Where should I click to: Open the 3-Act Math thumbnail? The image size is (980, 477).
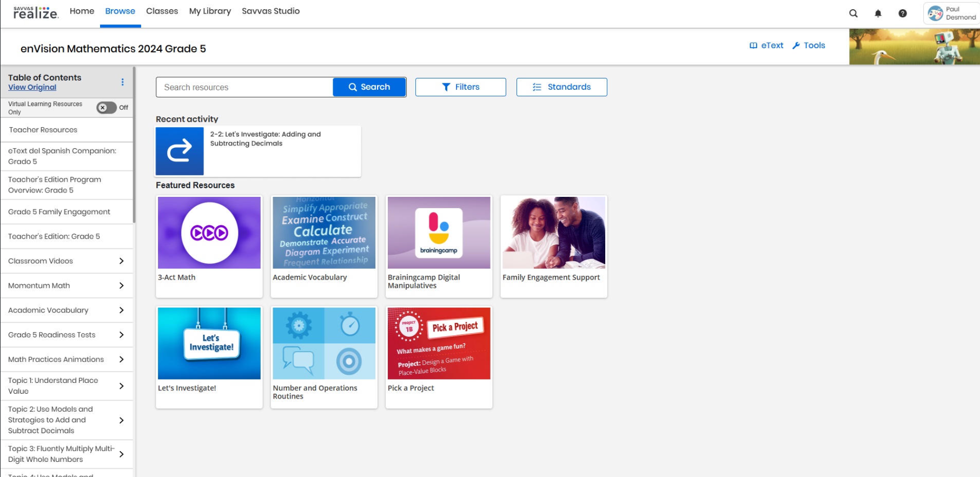(x=209, y=233)
